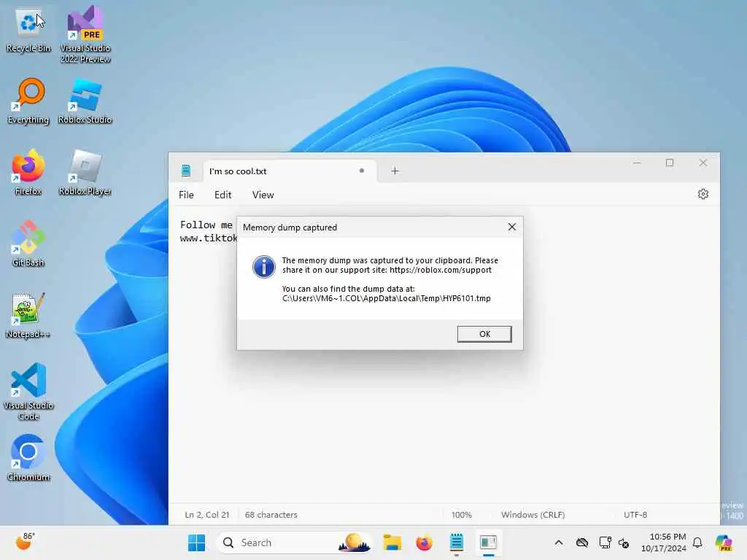The image size is (747, 560).
Task: Open the Recycle Bin desktop icon
Action: 28,29
